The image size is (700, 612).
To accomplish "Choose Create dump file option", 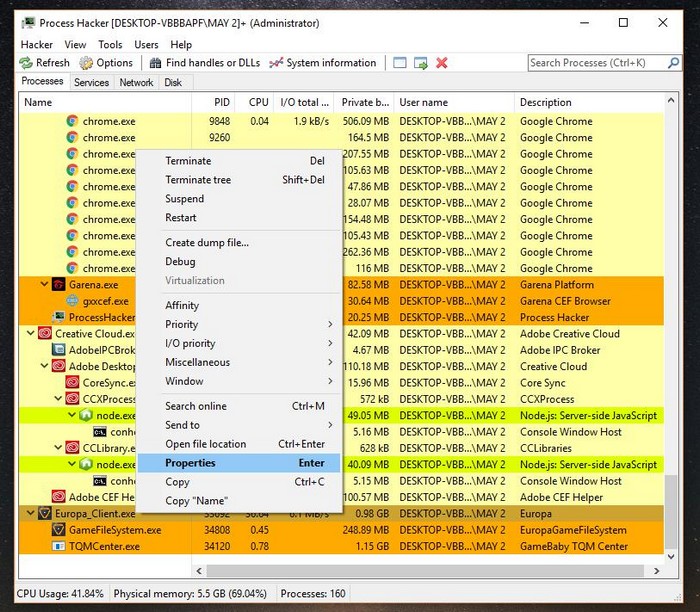I will point(239,242).
